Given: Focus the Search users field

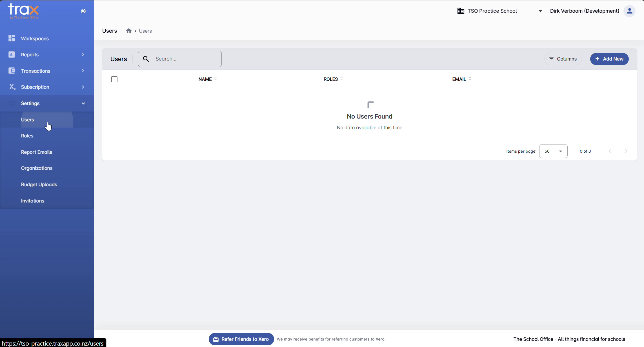Looking at the screenshot, I should (x=180, y=59).
